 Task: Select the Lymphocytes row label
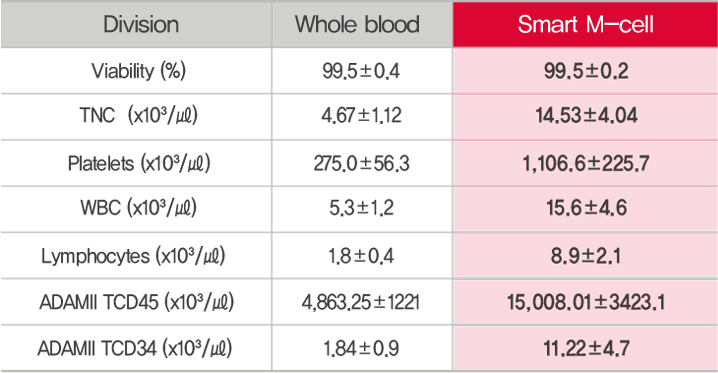pyautogui.click(x=133, y=256)
